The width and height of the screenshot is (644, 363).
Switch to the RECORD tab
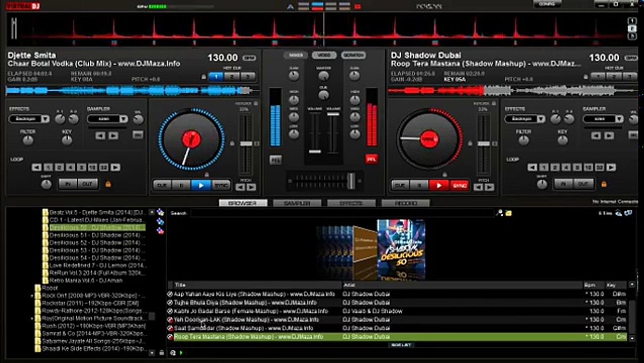[x=405, y=203]
